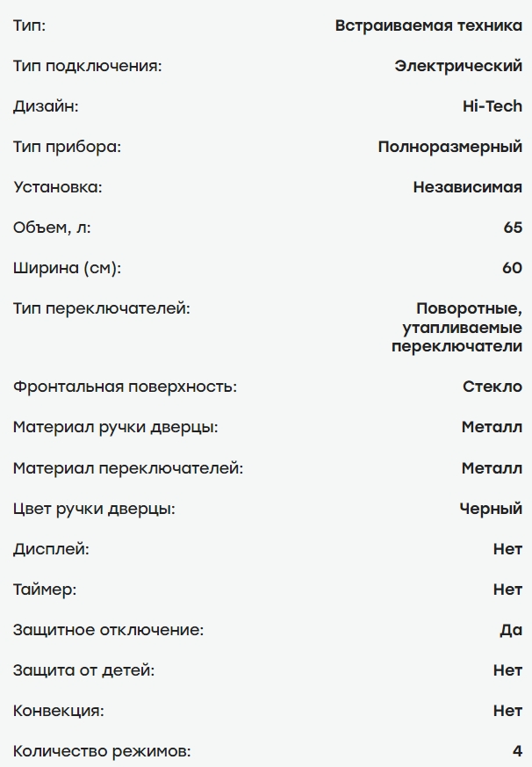Click the 'Таймер:' label

(x=45, y=590)
